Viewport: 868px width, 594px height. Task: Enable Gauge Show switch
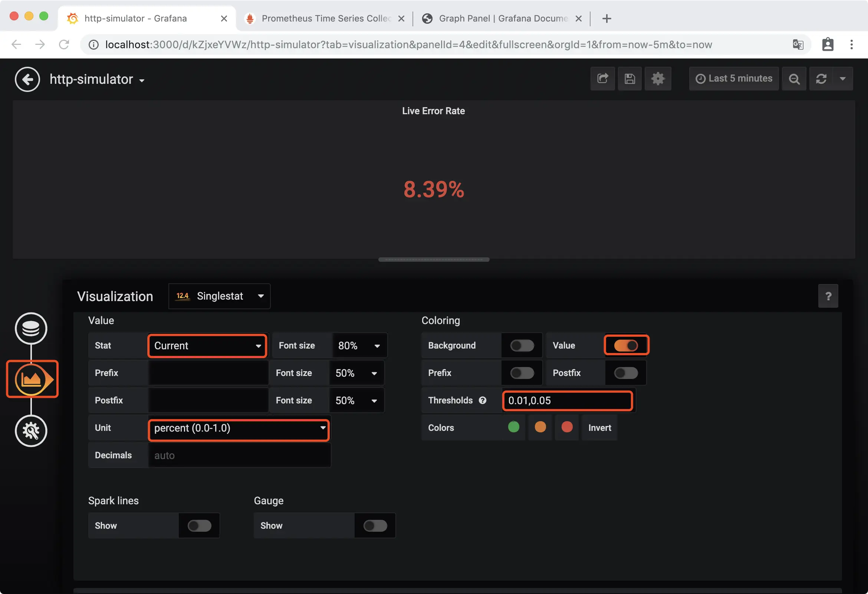point(375,526)
